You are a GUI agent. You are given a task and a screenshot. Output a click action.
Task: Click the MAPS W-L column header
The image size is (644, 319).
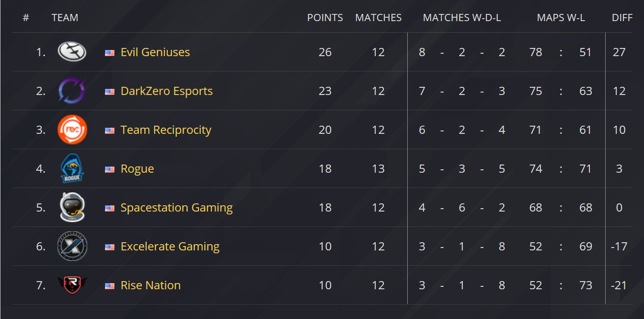tap(561, 18)
